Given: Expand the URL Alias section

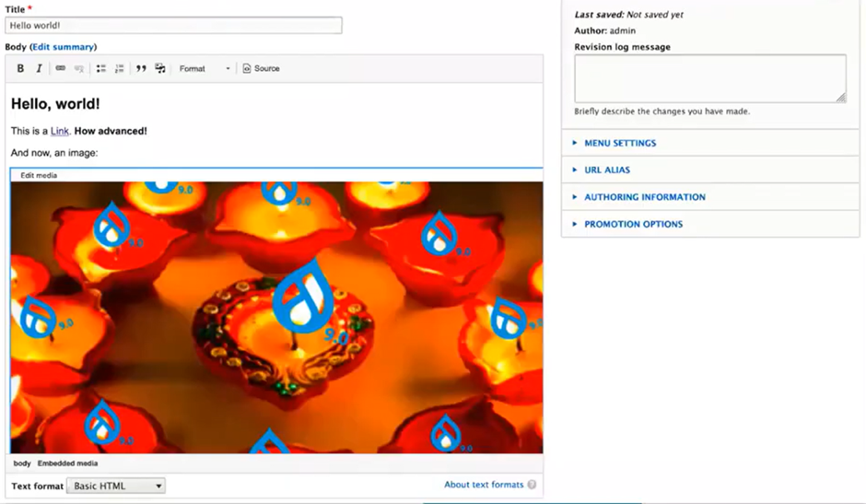Looking at the screenshot, I should pyautogui.click(x=607, y=170).
